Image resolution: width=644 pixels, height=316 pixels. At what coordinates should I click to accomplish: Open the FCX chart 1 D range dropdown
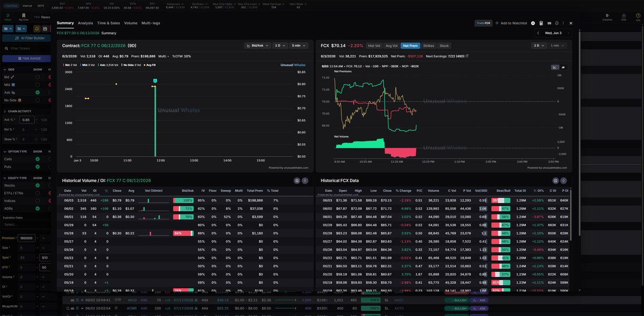click(539, 46)
